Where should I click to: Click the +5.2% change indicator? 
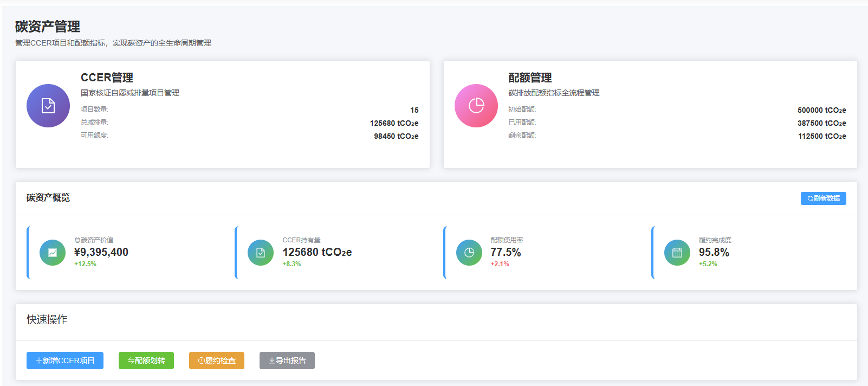coord(708,264)
